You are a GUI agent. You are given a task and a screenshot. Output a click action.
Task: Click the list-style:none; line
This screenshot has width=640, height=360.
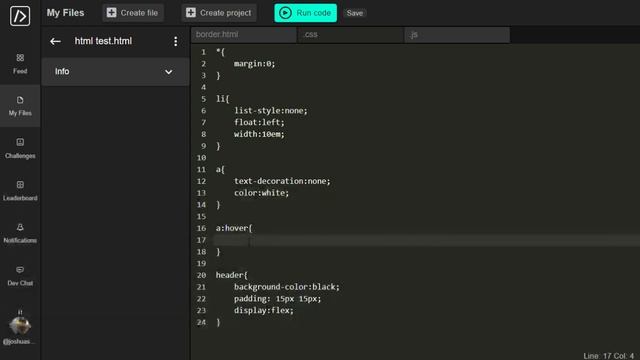[271, 111]
